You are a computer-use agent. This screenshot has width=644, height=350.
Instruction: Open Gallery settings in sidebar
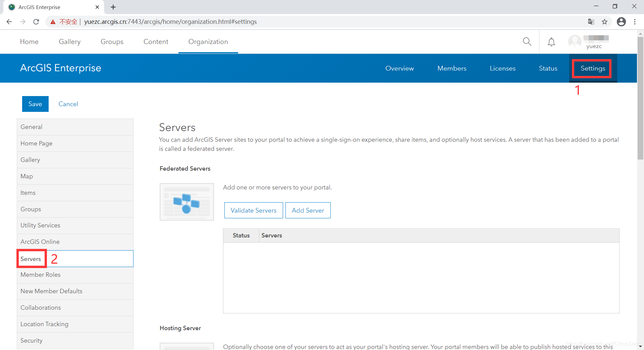tap(75, 160)
